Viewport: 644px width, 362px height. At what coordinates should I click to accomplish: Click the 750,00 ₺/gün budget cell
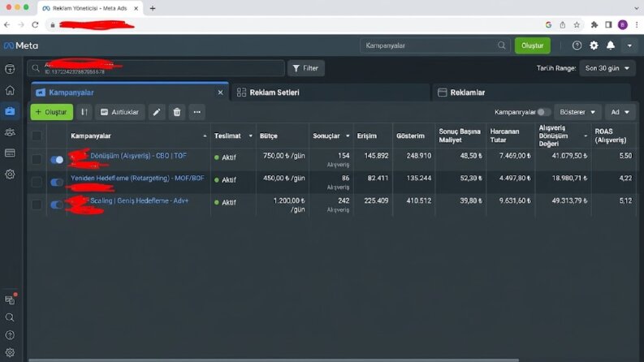283,156
